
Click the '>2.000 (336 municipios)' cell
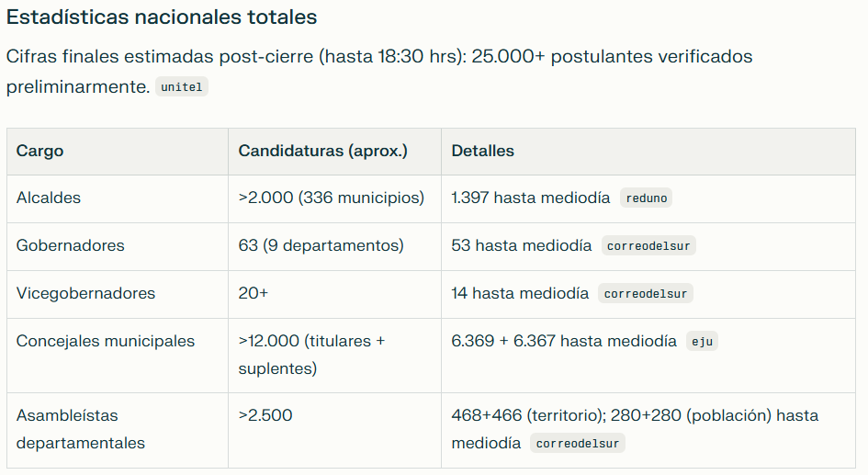pyautogui.click(x=331, y=198)
